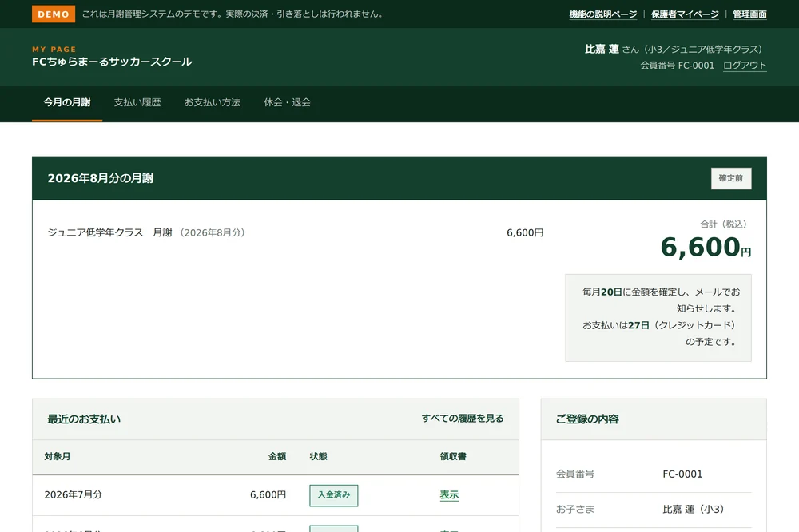Click すべての履歴を見る link
This screenshot has width=799, height=532.
(x=462, y=419)
